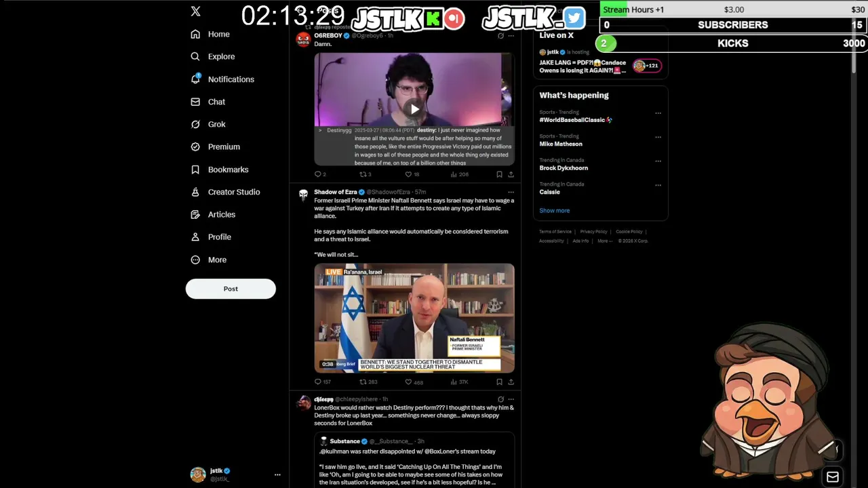Click Show more under What's happening
868x488 pixels.
point(554,211)
